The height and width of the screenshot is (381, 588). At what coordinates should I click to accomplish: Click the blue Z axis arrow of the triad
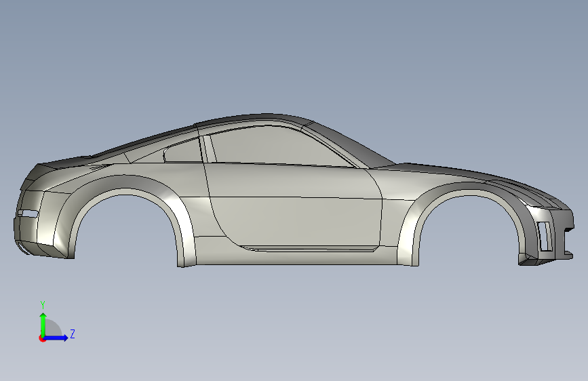click(x=56, y=338)
